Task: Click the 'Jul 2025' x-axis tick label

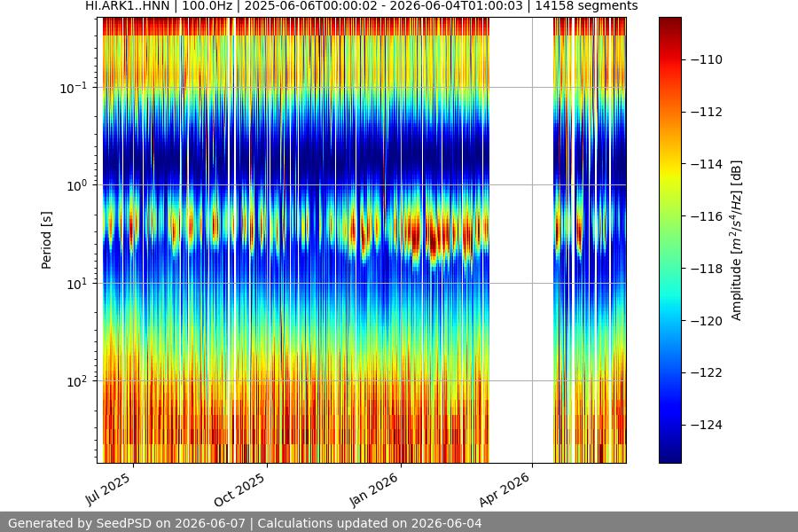Action: [x=108, y=489]
